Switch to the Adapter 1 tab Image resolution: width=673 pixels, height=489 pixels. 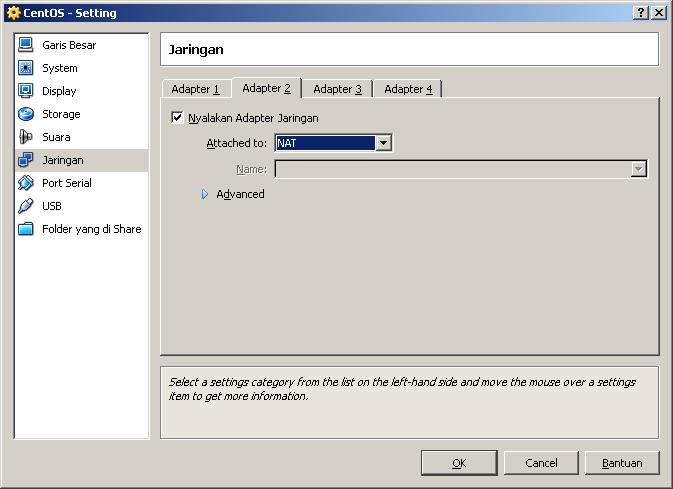click(196, 89)
